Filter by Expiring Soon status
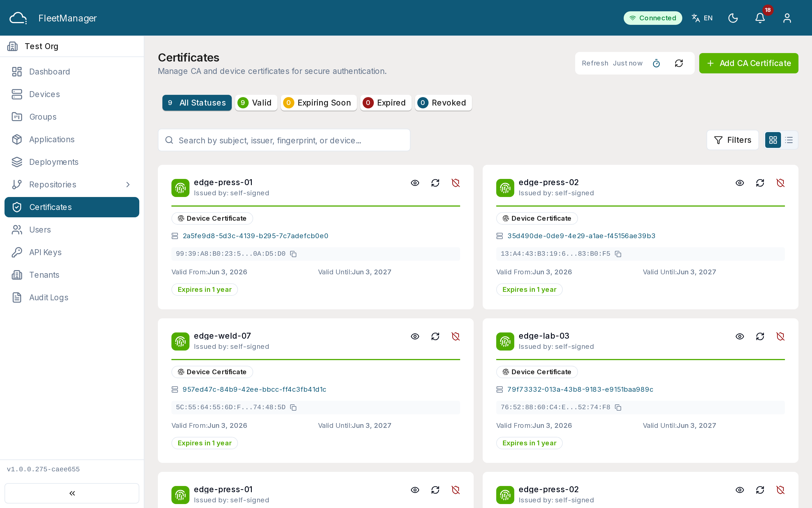Screen dimensions: 812x508 (319, 103)
